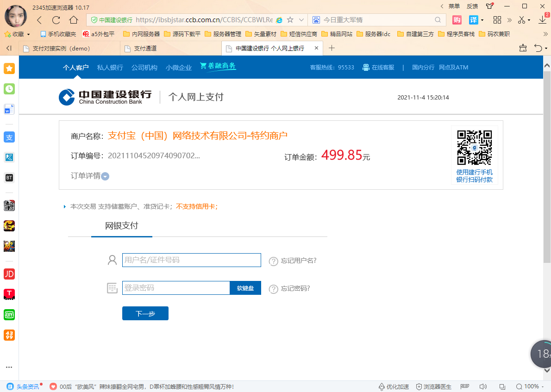This screenshot has width=551, height=392.
Task: Open 网点及ATM link
Action: (454, 68)
